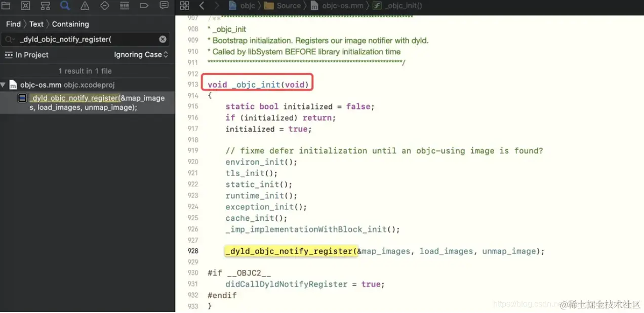The height and width of the screenshot is (313, 644).
Task: Open the Text search type breadcrumb
Action: [x=36, y=24]
